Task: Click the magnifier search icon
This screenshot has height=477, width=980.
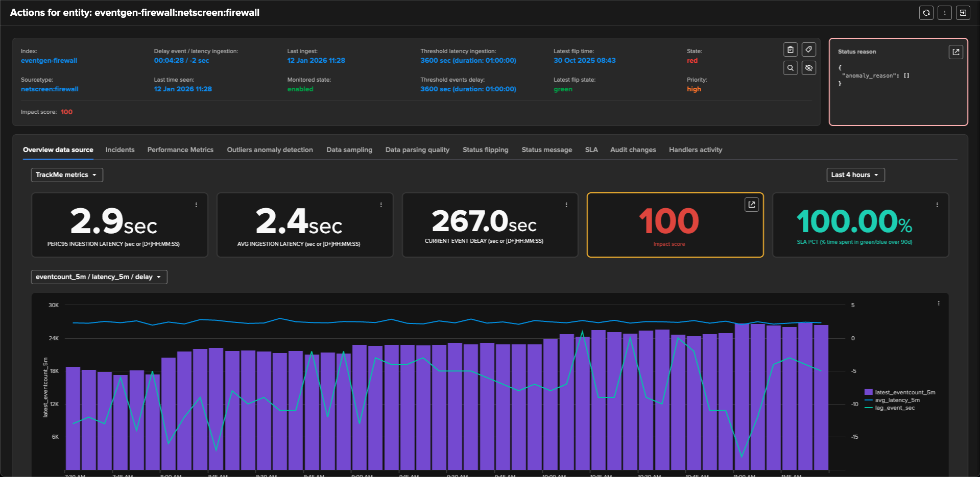Action: pos(790,68)
